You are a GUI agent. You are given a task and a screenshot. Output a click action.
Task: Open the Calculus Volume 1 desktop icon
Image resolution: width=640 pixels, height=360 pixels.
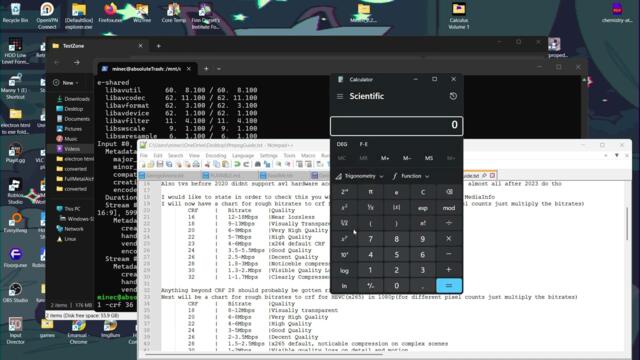tap(458, 16)
